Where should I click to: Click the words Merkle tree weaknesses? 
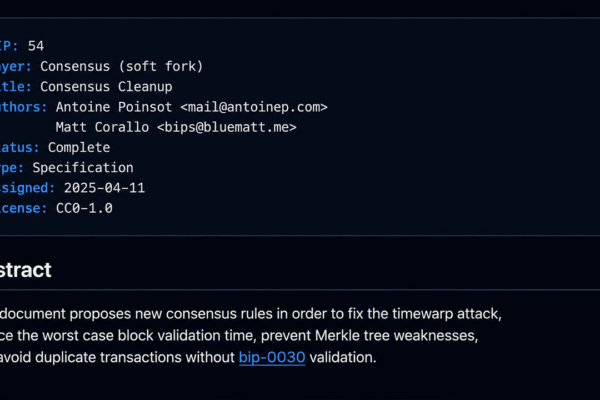pyautogui.click(x=396, y=336)
